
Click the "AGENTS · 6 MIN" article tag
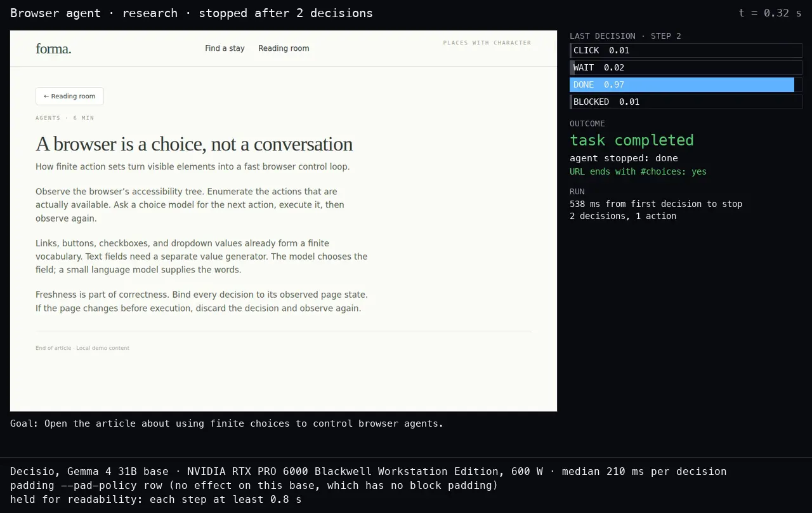(x=65, y=118)
